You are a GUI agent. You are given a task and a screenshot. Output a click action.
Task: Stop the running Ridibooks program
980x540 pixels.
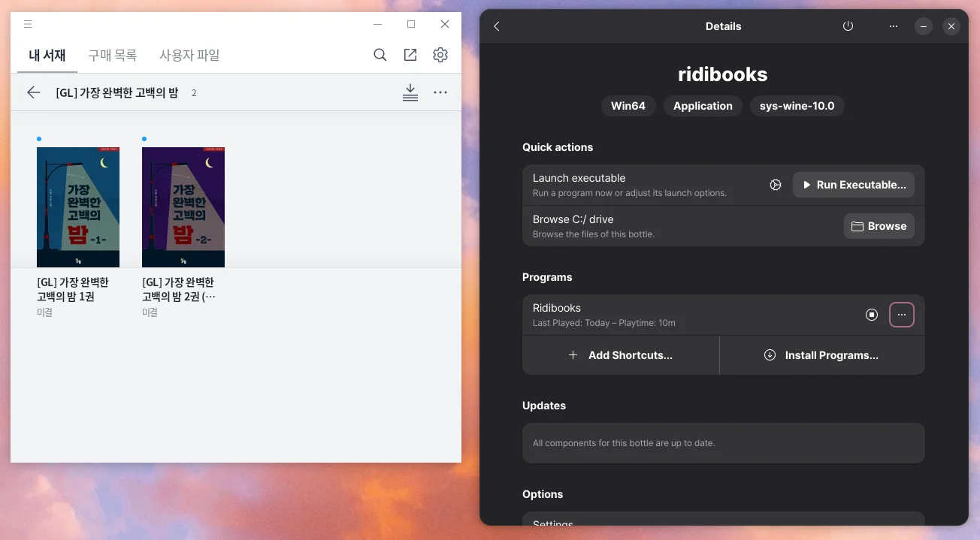tap(872, 315)
